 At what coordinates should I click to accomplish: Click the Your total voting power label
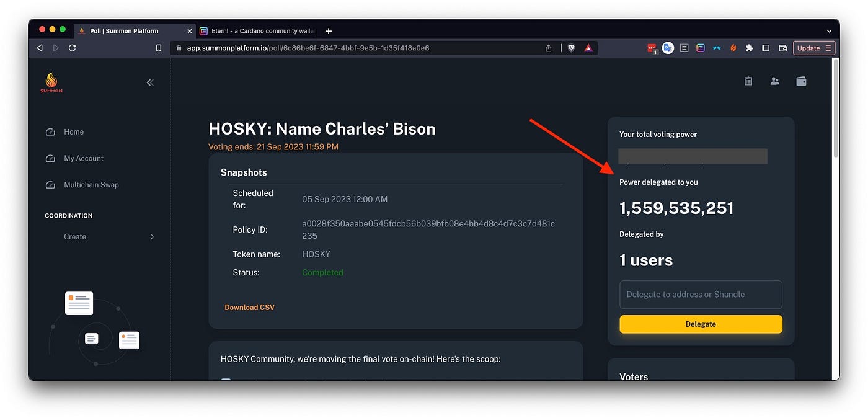point(658,135)
